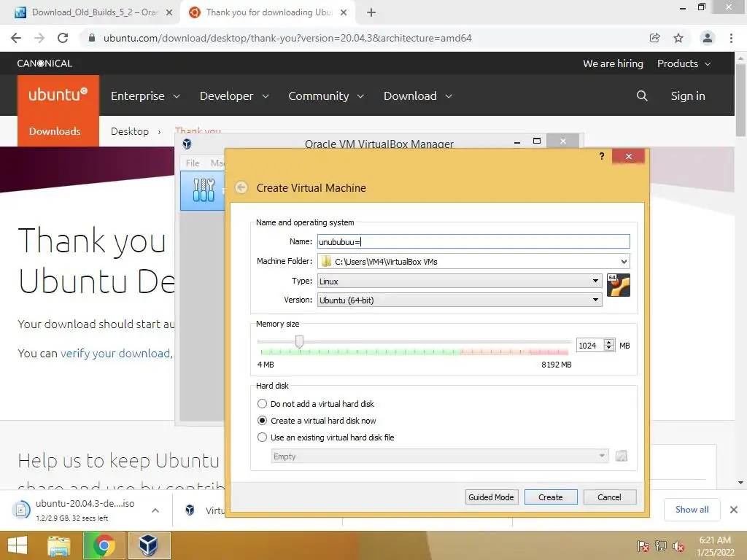Reload the Ubuntu page

click(63, 38)
